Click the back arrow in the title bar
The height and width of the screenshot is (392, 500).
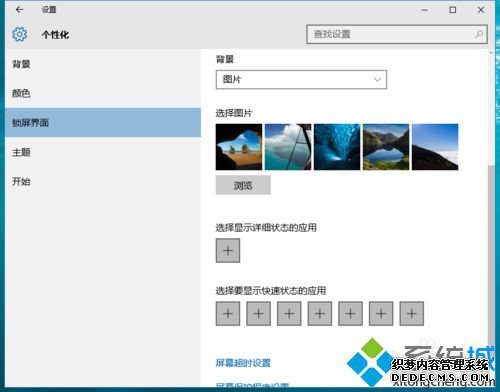click(x=20, y=10)
